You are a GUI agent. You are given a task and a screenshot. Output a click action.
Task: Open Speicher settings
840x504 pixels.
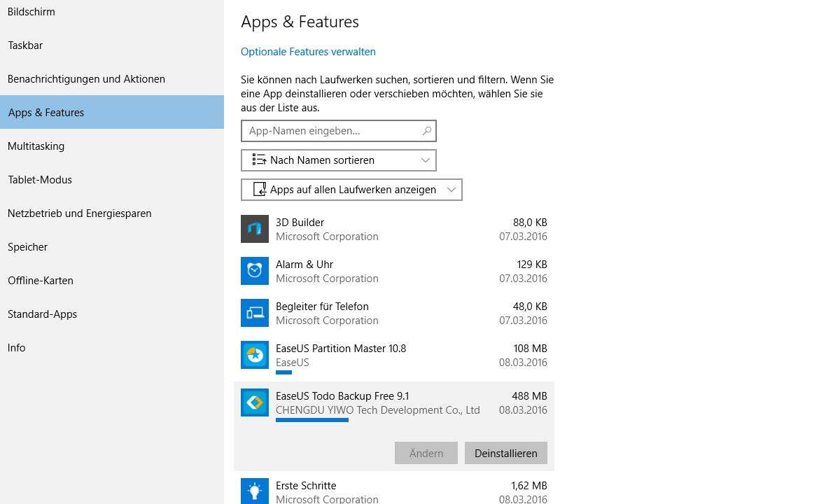[x=112, y=247]
